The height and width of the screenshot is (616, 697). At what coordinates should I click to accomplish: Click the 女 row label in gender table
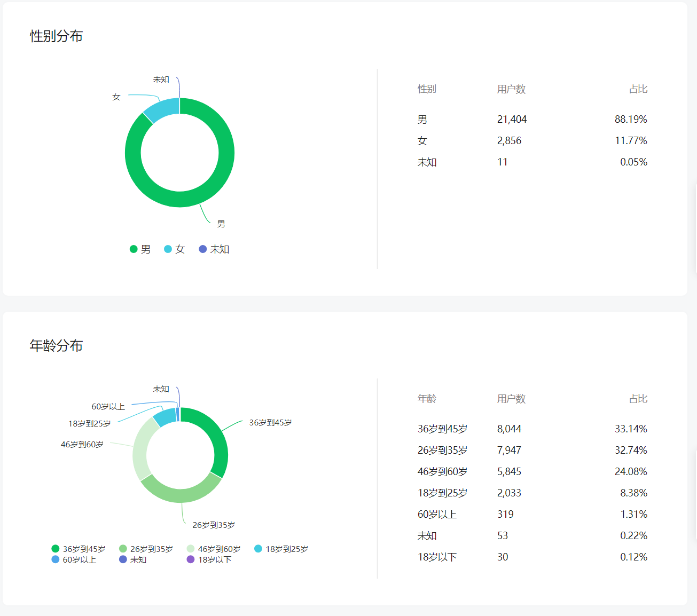pos(422,141)
